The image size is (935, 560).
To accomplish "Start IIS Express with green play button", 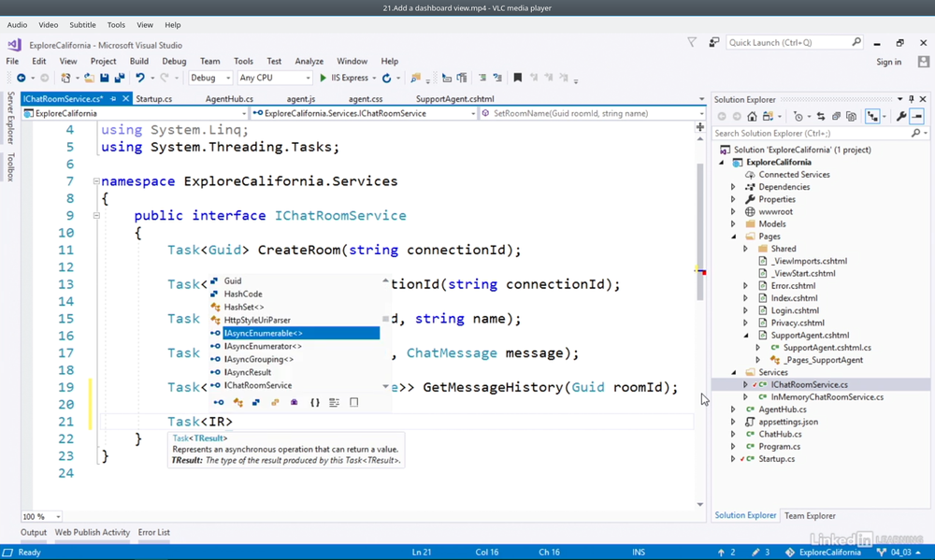I will (x=324, y=79).
